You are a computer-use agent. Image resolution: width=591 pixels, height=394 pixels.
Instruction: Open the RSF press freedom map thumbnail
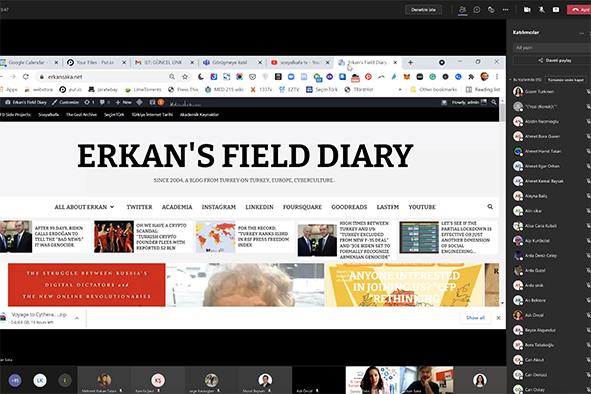tap(216, 236)
